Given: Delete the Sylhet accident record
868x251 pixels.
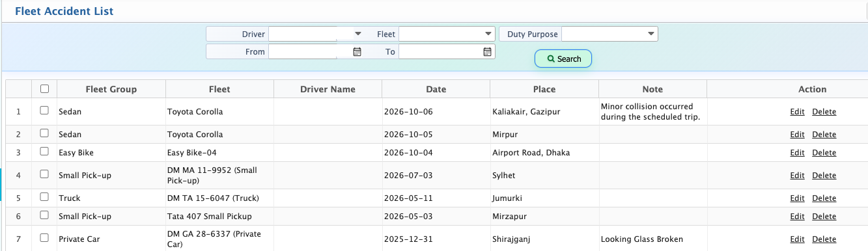Looking at the screenshot, I should (824, 176).
